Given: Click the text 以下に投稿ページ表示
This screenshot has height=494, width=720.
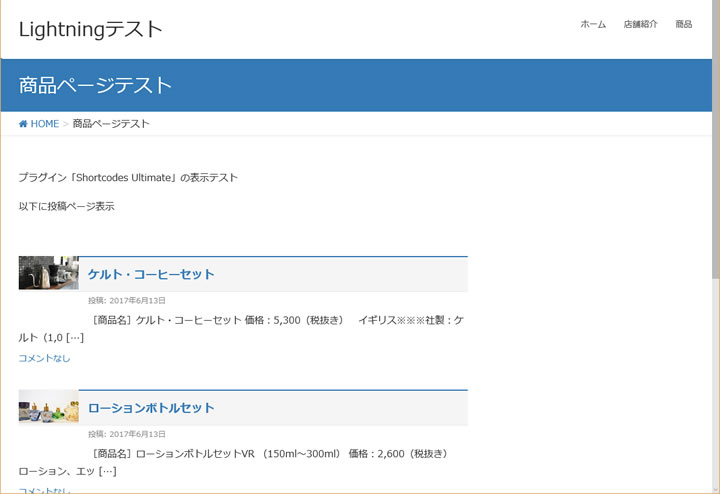Looking at the screenshot, I should [67, 207].
